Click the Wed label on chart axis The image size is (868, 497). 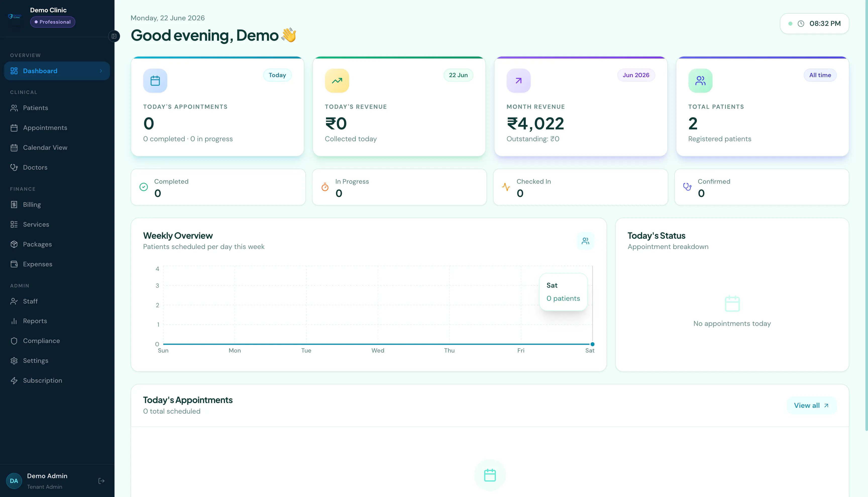pyautogui.click(x=378, y=351)
